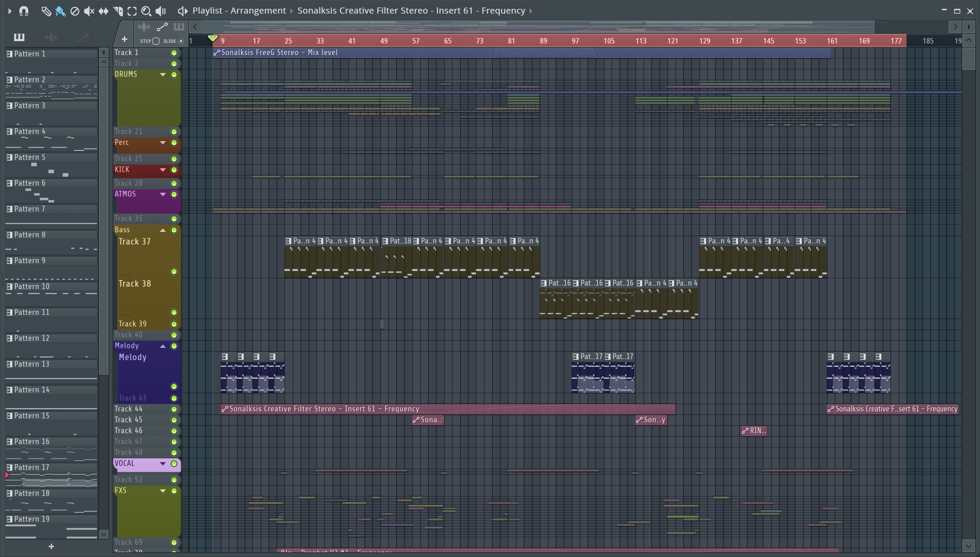Select the Son..y automation clip
The image size is (980, 557).
tap(651, 420)
